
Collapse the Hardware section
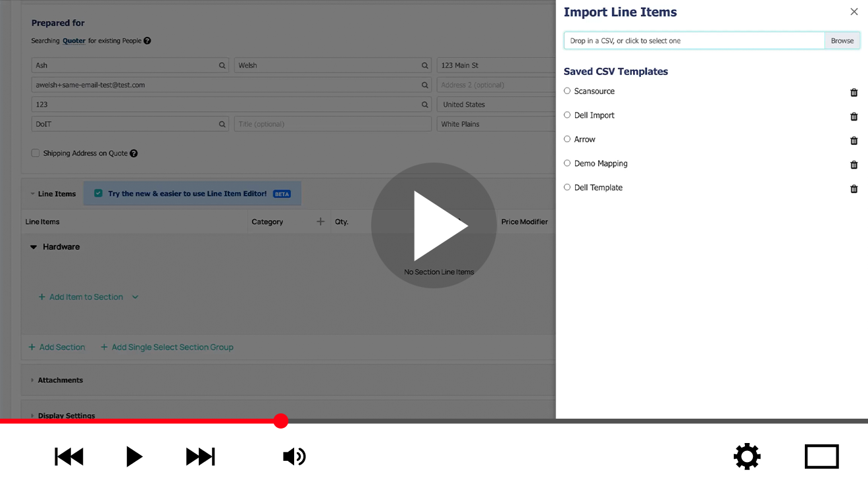(34, 248)
